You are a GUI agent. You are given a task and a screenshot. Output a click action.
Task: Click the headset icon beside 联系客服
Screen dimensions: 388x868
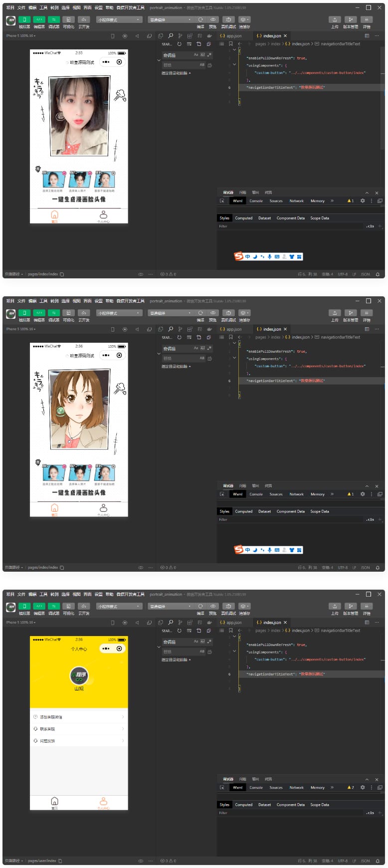click(x=35, y=729)
